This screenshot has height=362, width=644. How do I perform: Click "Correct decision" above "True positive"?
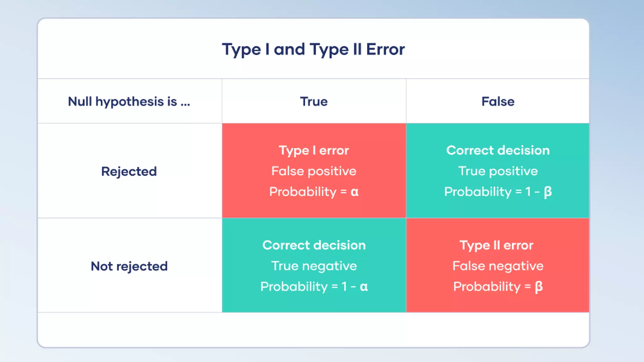click(x=498, y=151)
